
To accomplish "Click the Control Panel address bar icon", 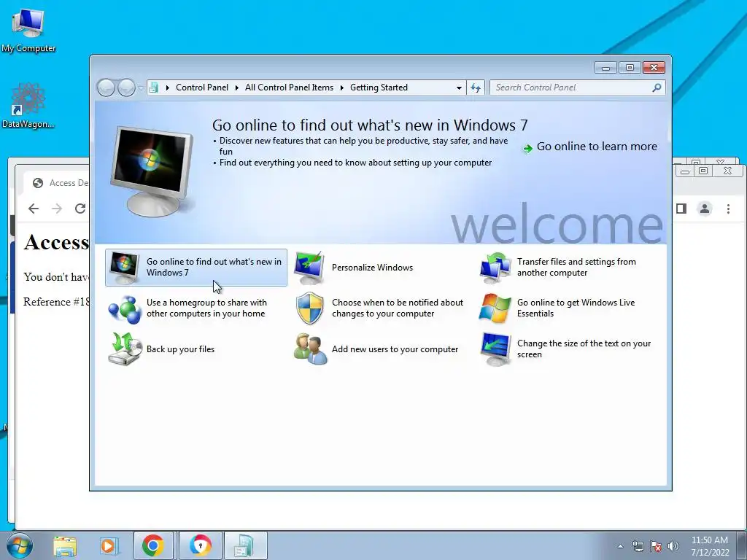I will click(153, 87).
